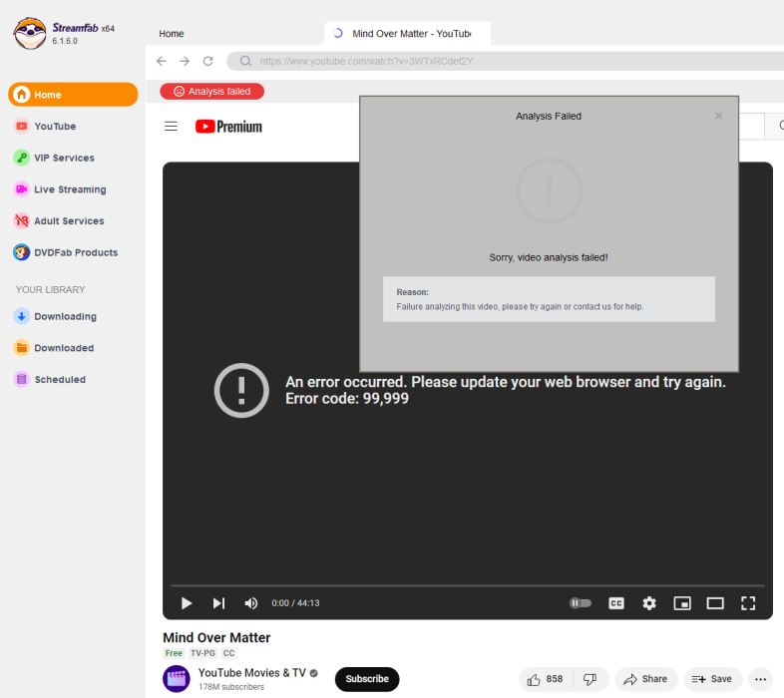The width and height of the screenshot is (784, 698).
Task: Open Adult Services in the sidebar
Action: (x=59, y=221)
